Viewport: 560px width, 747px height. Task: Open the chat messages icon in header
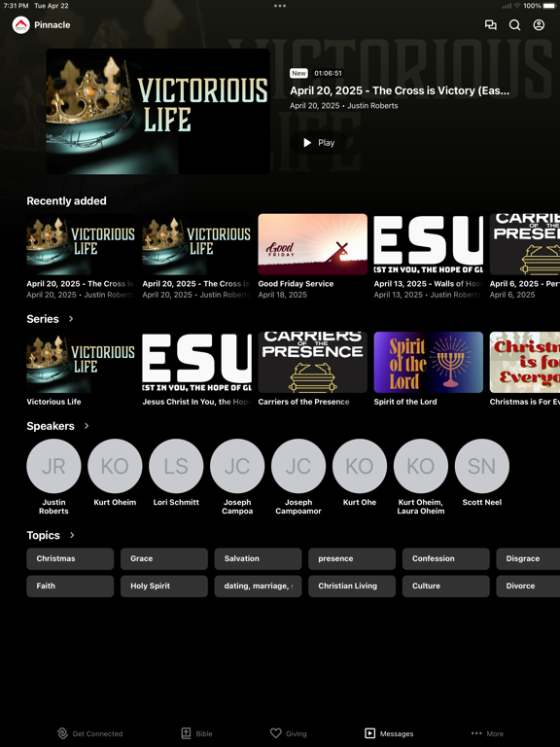click(490, 24)
